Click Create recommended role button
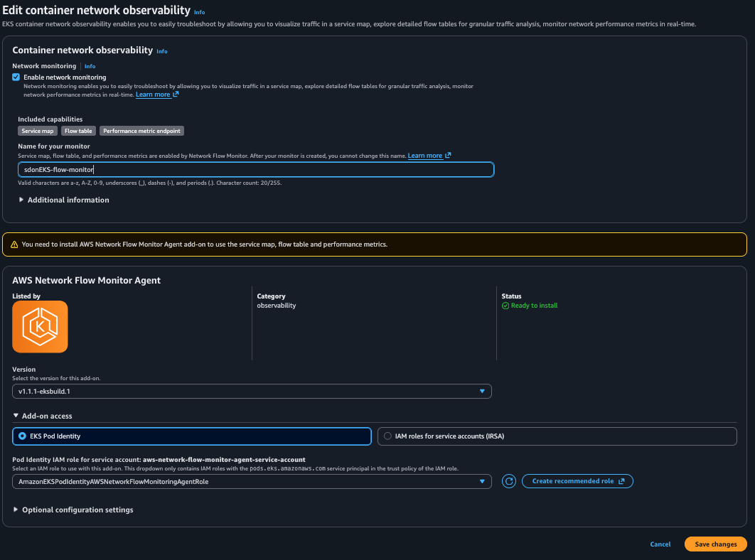Image resolution: width=755 pixels, height=560 pixels. (577, 481)
